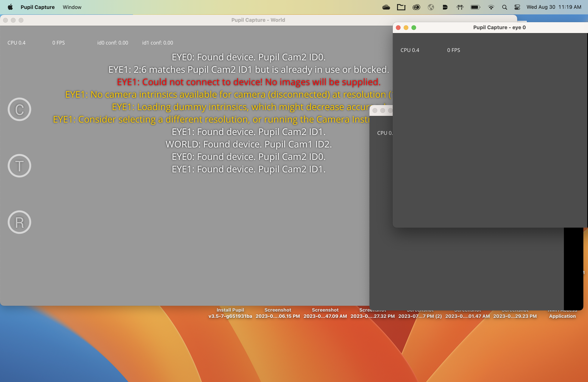Image resolution: width=588 pixels, height=382 pixels.
Task: Click the date and time display
Action: [554, 7]
